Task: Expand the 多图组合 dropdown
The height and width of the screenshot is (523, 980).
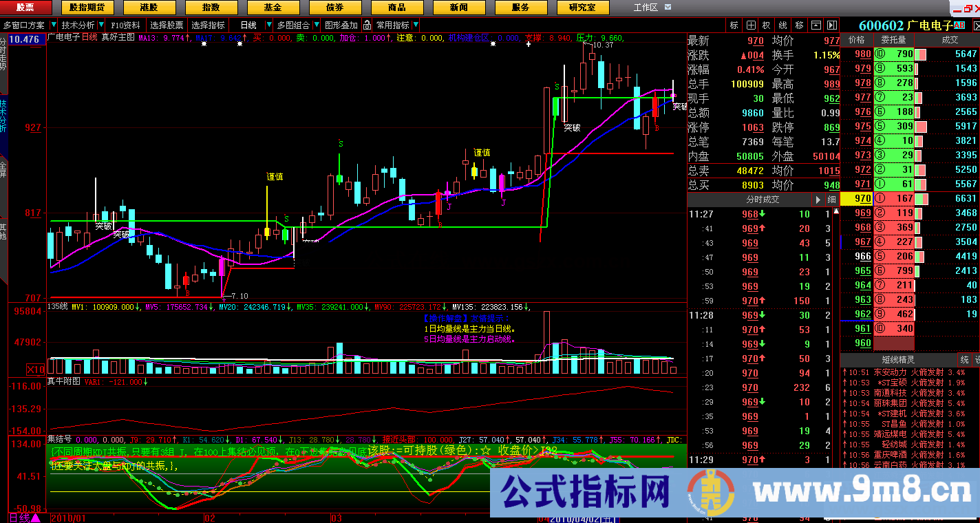Action: click(316, 25)
